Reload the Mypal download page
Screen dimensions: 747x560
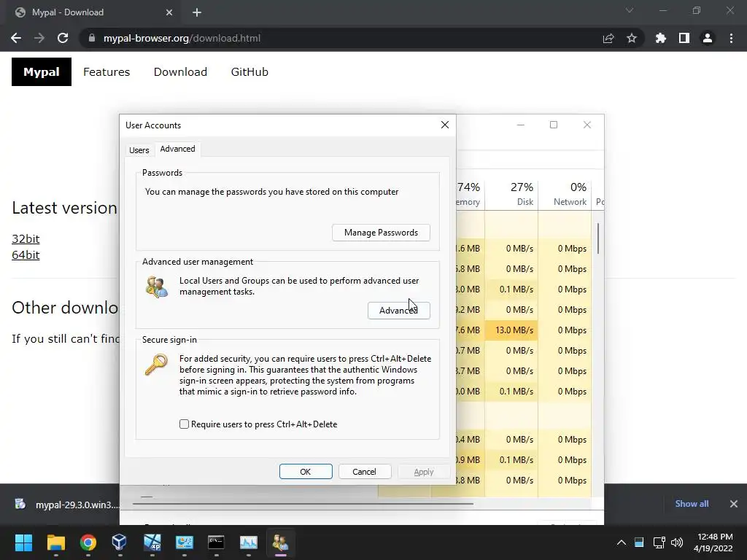[x=63, y=38]
